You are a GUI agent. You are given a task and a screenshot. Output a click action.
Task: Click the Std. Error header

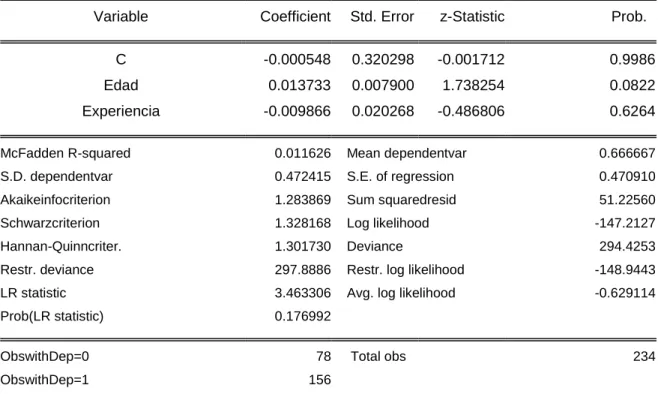(x=382, y=16)
